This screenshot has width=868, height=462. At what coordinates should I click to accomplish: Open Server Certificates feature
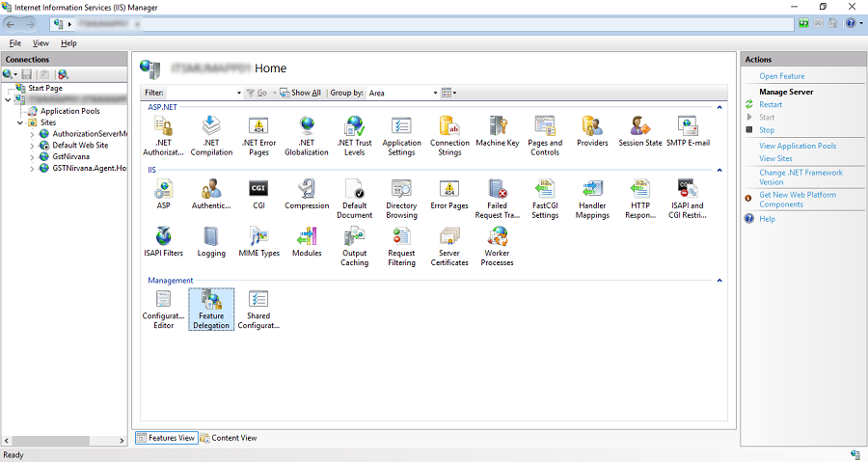449,246
